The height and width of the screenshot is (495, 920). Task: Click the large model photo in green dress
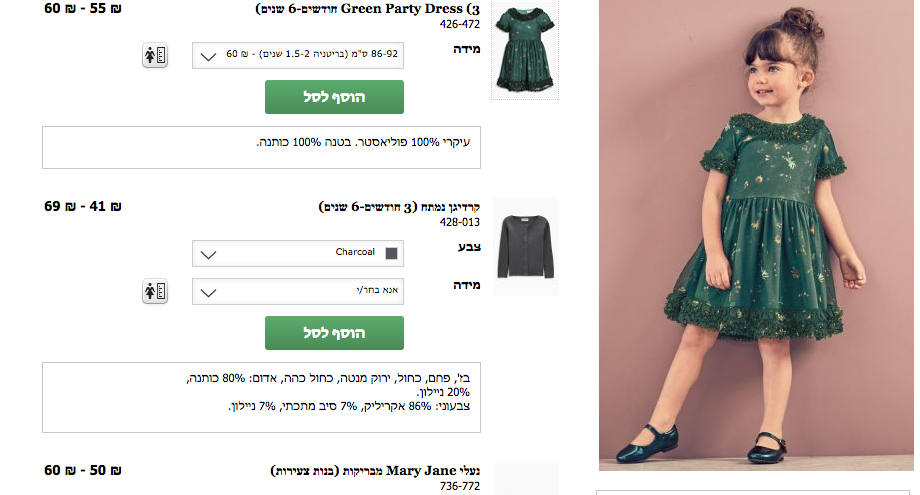[755, 235]
